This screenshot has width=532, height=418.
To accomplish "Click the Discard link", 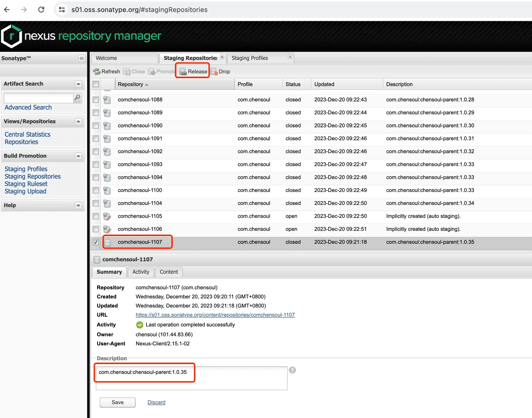I will tap(156, 402).
